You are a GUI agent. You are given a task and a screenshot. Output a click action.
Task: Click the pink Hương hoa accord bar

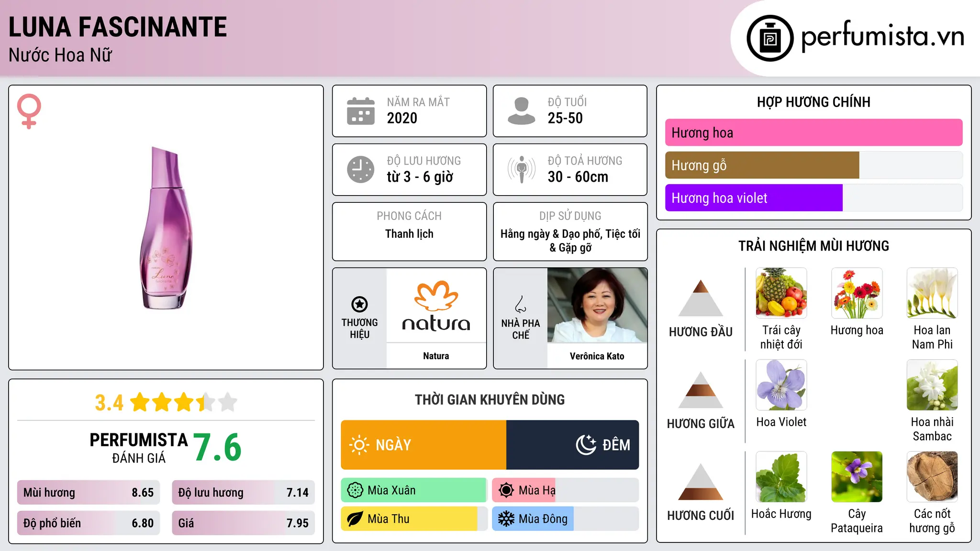[813, 132]
